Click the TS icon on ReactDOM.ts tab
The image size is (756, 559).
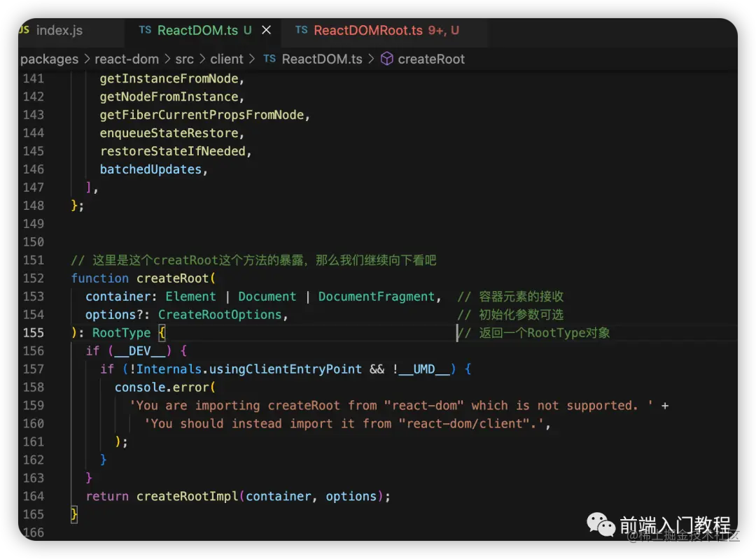coord(145,30)
